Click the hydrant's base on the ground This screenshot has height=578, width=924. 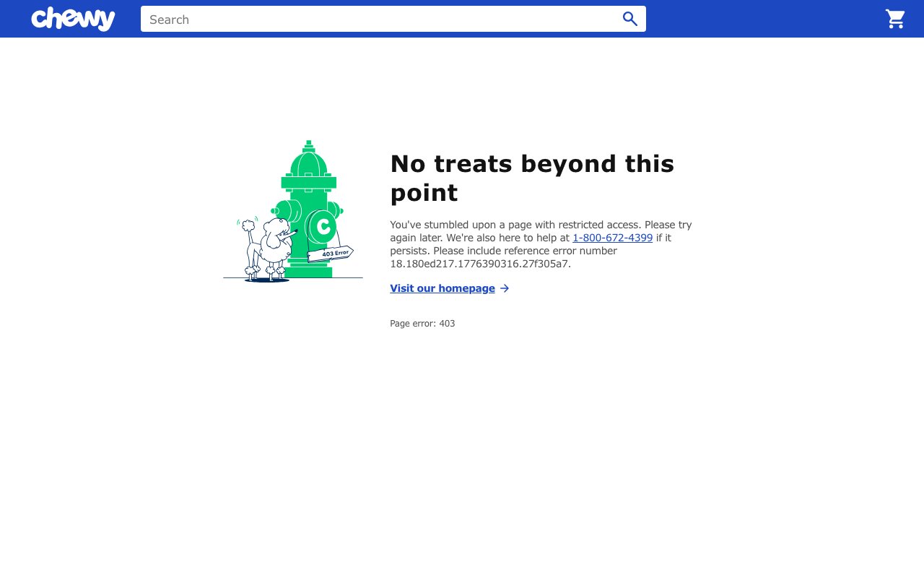tap(309, 272)
